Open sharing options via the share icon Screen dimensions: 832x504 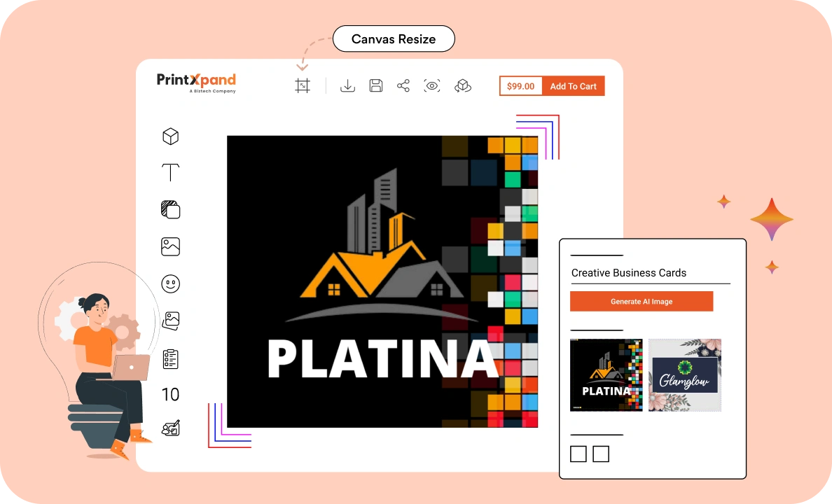(403, 86)
